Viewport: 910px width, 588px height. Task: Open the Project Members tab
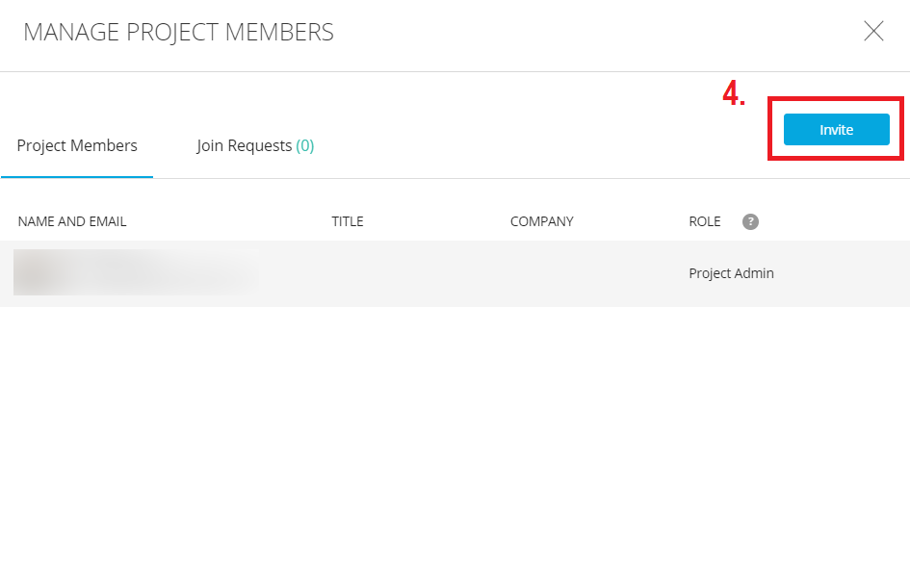77,145
